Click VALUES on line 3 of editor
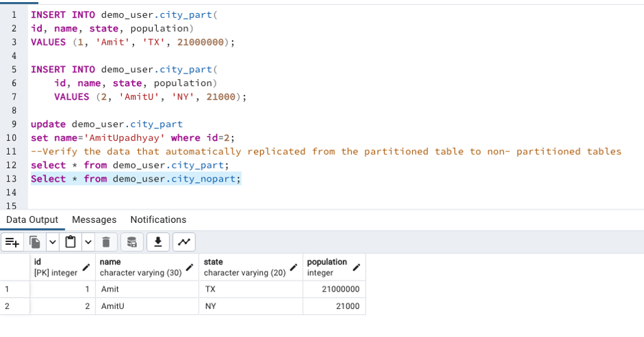The width and height of the screenshot is (644, 337). coord(48,42)
